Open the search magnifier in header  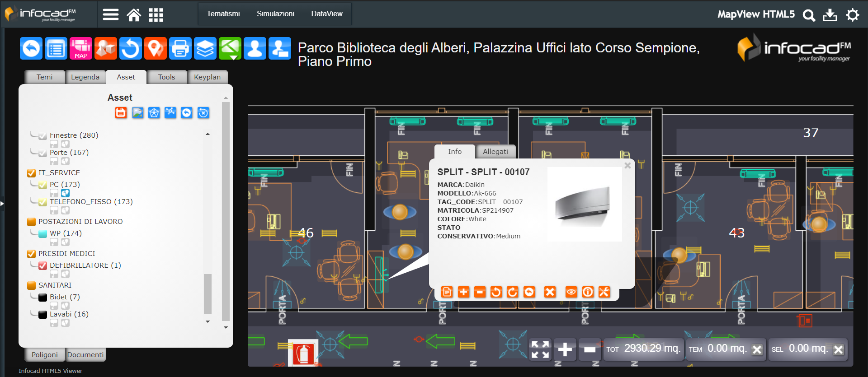tap(809, 15)
